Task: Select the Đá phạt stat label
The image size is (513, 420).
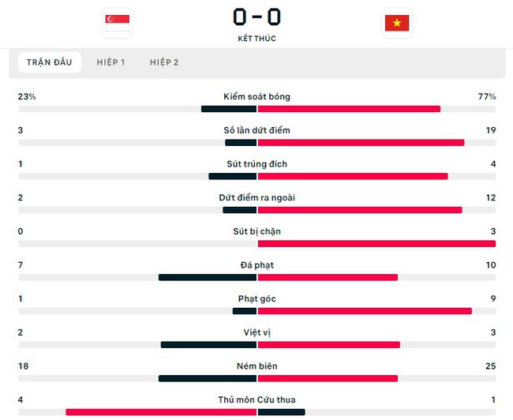Action: tap(256, 265)
